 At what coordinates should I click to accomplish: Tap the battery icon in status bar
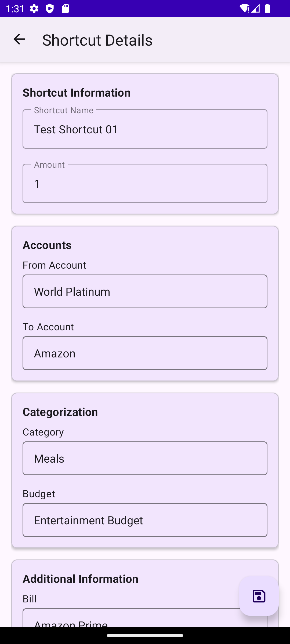(x=267, y=9)
